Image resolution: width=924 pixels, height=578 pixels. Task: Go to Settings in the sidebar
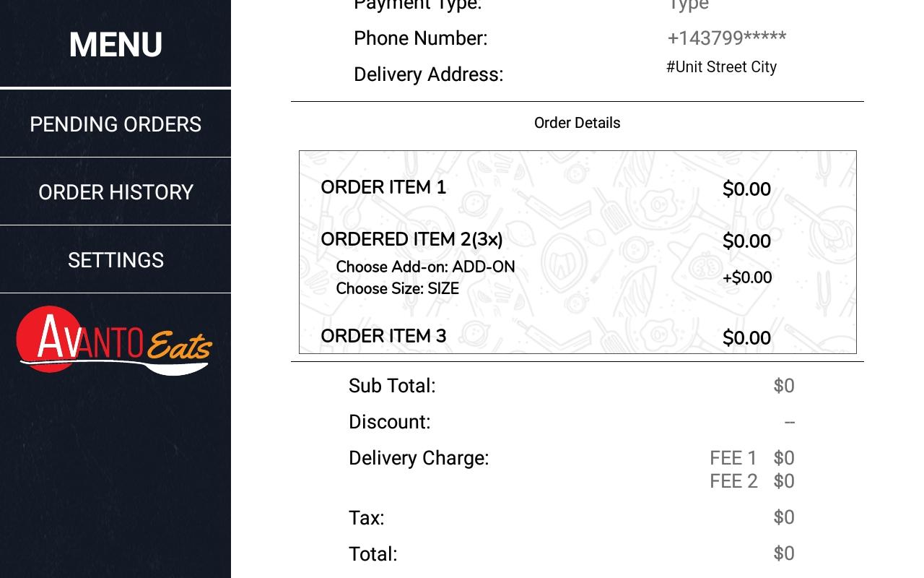tap(115, 260)
